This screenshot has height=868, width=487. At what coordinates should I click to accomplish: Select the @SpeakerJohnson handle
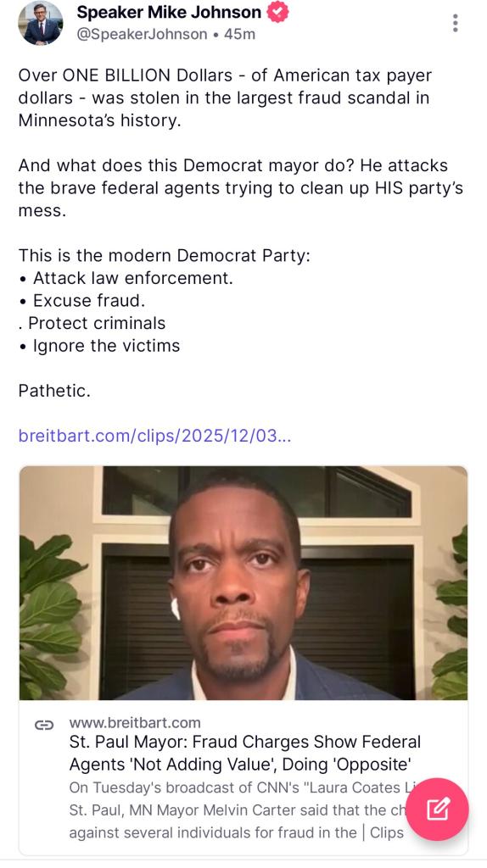coord(142,34)
